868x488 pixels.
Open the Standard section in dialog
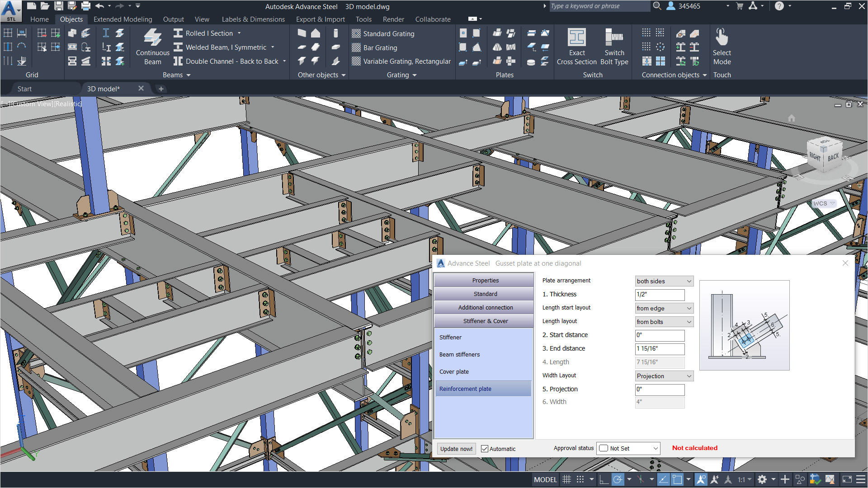[x=484, y=294]
